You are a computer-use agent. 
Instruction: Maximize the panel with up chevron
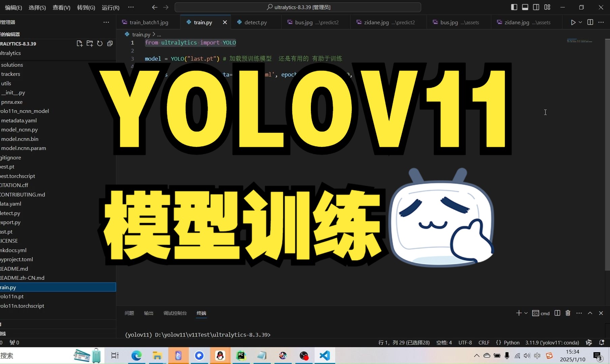(x=590, y=313)
